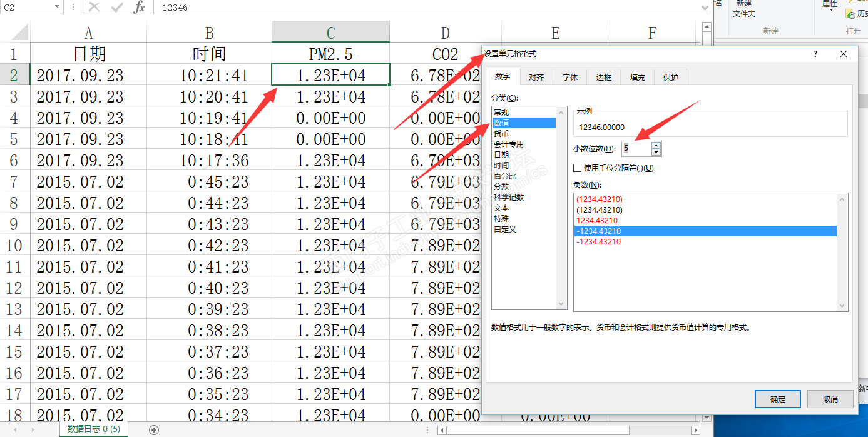Select the 日期 category
This screenshot has width=868, height=437.
tap(524, 154)
